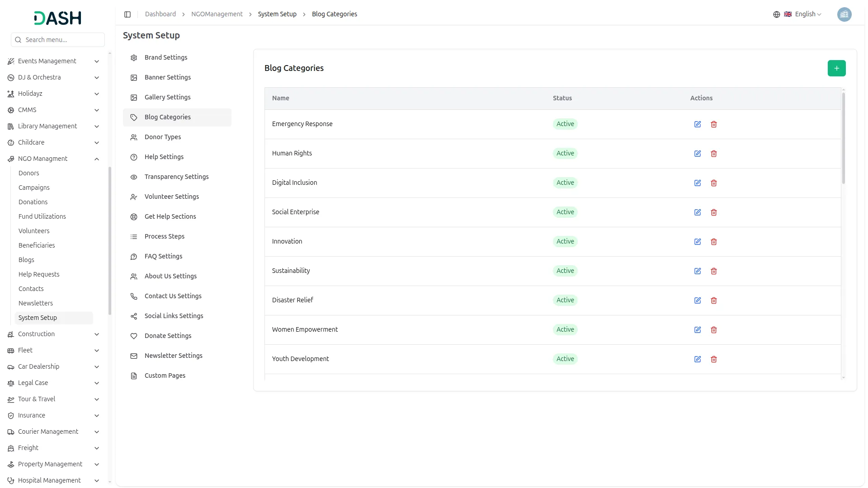Screen dimensions: 868x488
Task: Toggle the sidebar collapse icon
Action: pos(127,14)
